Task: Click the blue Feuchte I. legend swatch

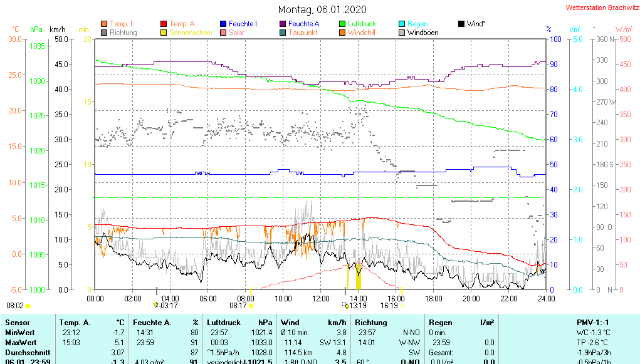Action: (x=223, y=24)
